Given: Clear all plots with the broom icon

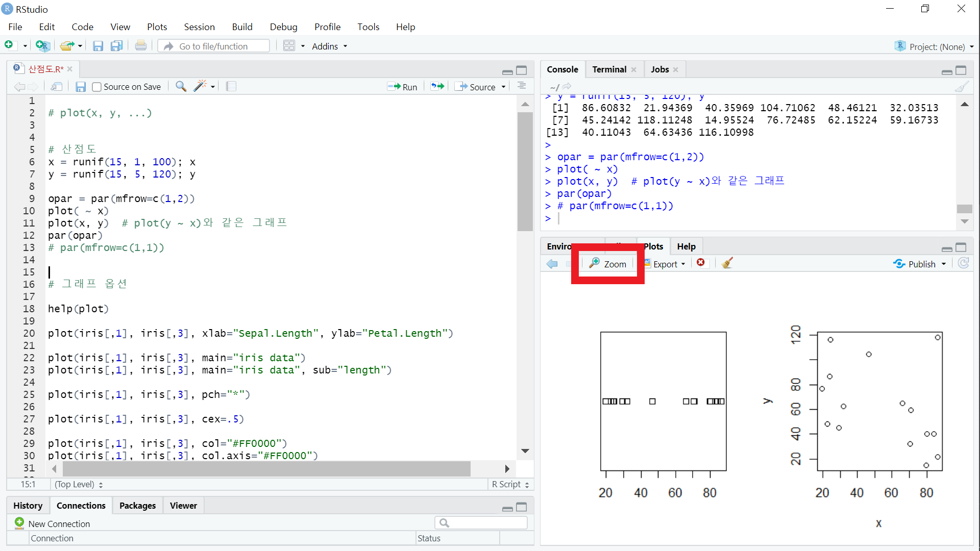Looking at the screenshot, I should click(x=727, y=263).
